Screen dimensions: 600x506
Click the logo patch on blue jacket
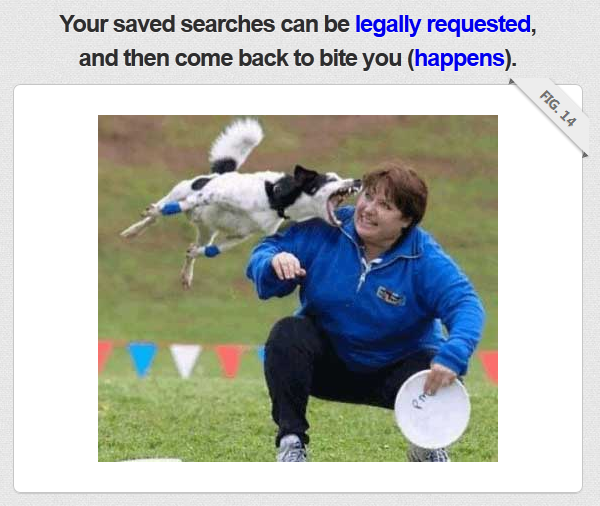point(390,295)
